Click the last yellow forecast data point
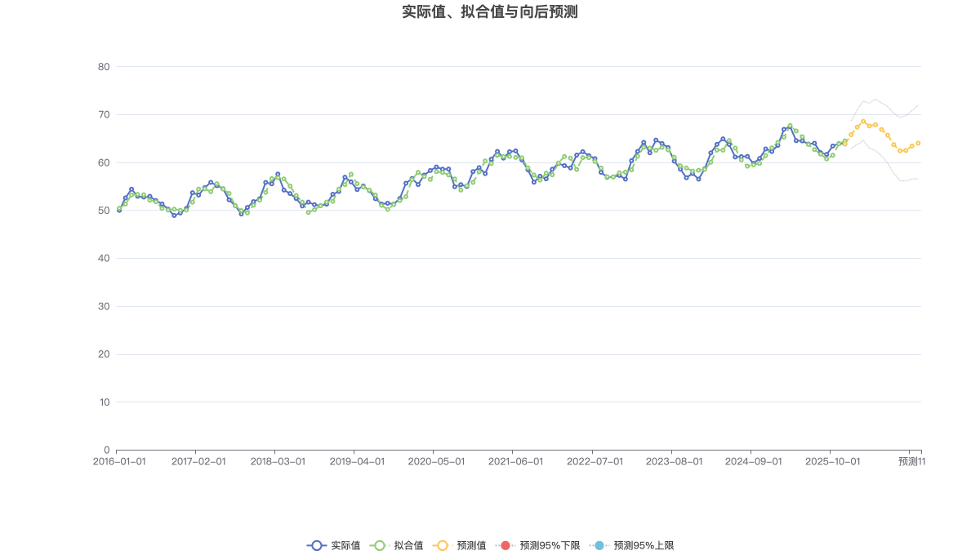Image resolution: width=980 pixels, height=555 pixels. pyautogui.click(x=918, y=143)
